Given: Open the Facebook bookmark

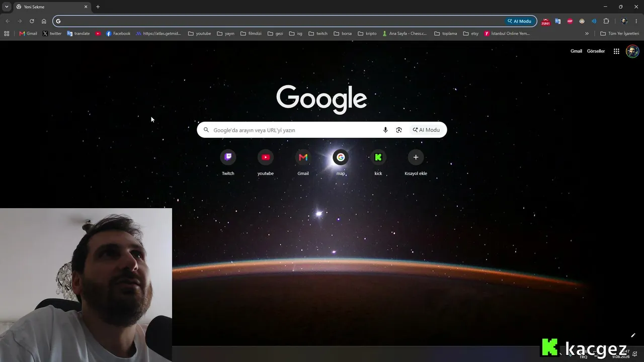Looking at the screenshot, I should click(118, 34).
